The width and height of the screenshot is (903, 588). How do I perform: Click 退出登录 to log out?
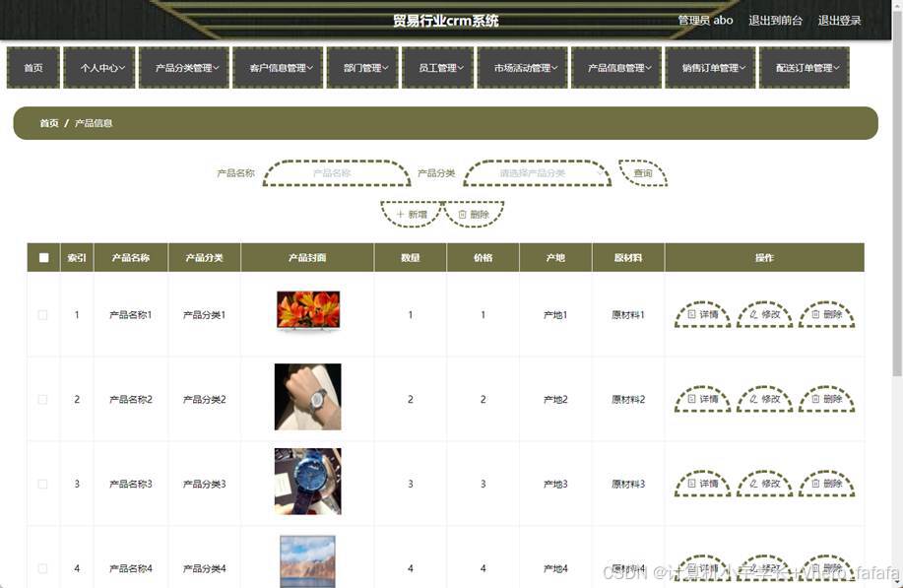pyautogui.click(x=839, y=21)
